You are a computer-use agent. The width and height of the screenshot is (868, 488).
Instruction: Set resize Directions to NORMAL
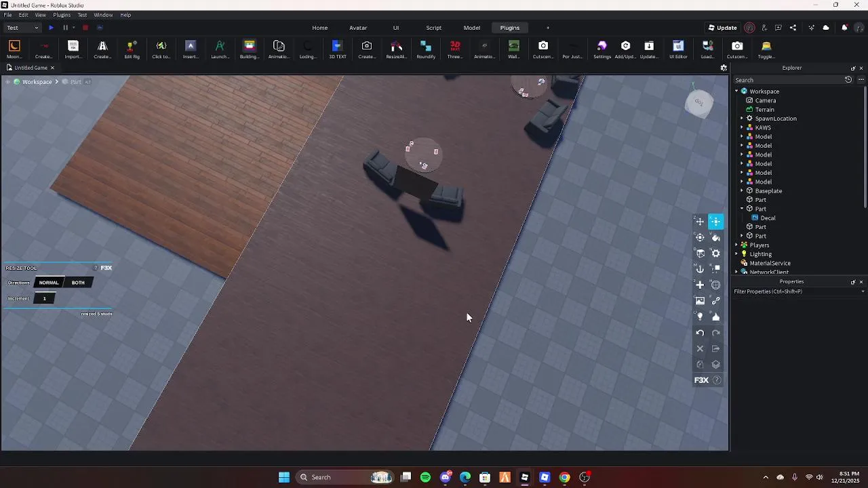tap(49, 283)
